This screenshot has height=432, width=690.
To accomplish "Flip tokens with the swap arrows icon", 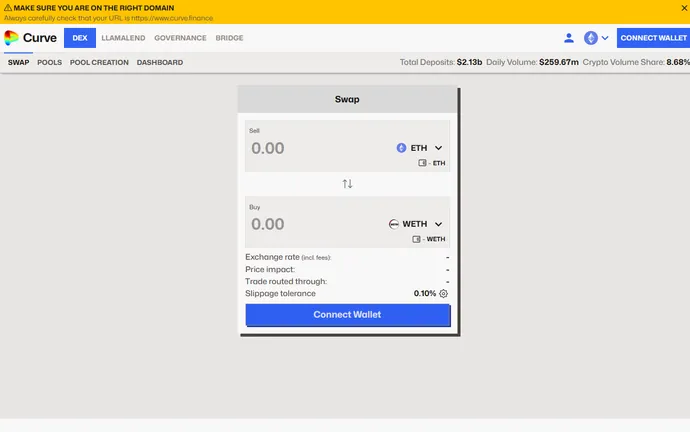I will [347, 184].
